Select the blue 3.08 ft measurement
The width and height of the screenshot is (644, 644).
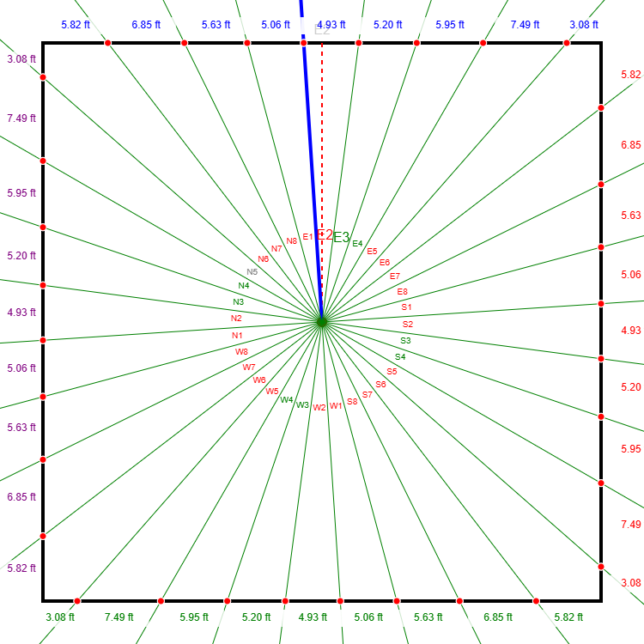point(584,25)
